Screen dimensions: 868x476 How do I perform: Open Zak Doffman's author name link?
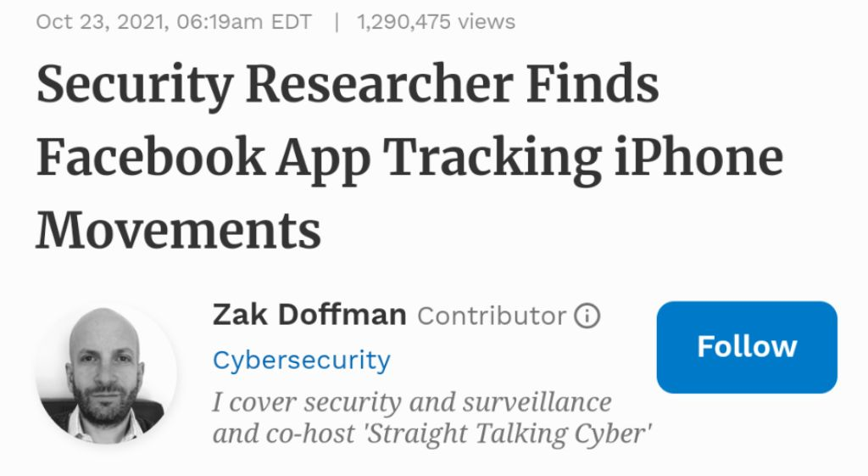(309, 316)
